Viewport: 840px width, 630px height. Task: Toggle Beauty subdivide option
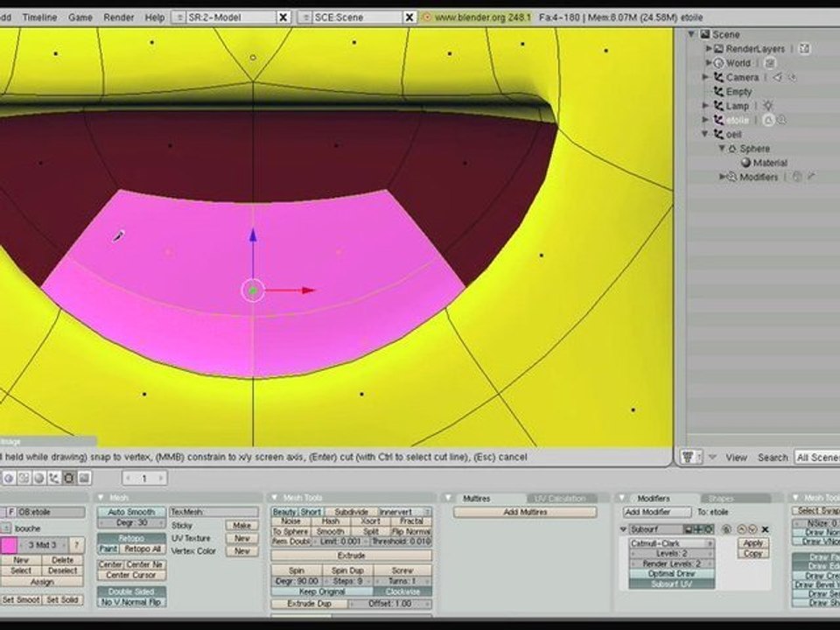pyautogui.click(x=284, y=512)
